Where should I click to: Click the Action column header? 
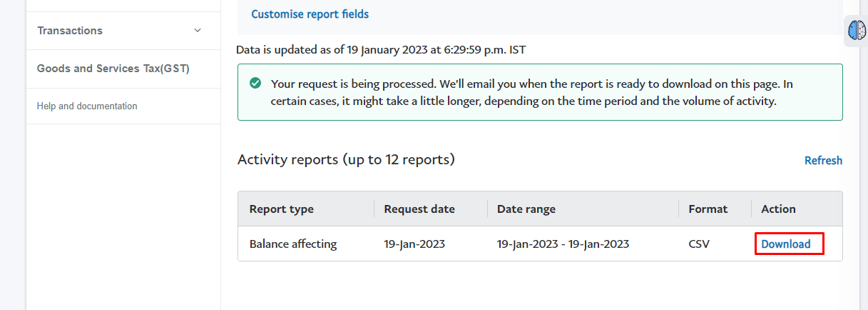(778, 209)
